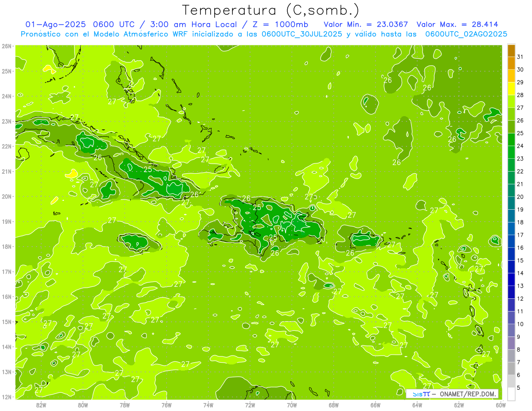Click the '12N' latitude axis label

[x=6, y=397]
